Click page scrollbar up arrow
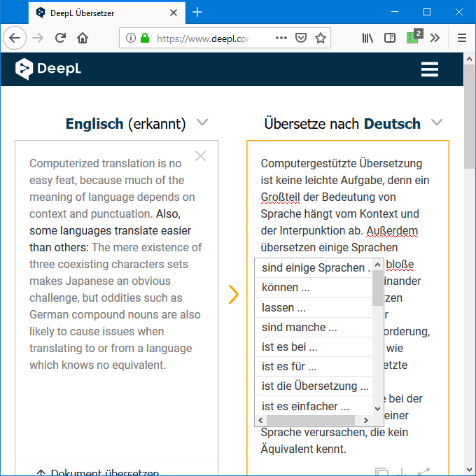The image size is (476, 476). click(x=469, y=59)
